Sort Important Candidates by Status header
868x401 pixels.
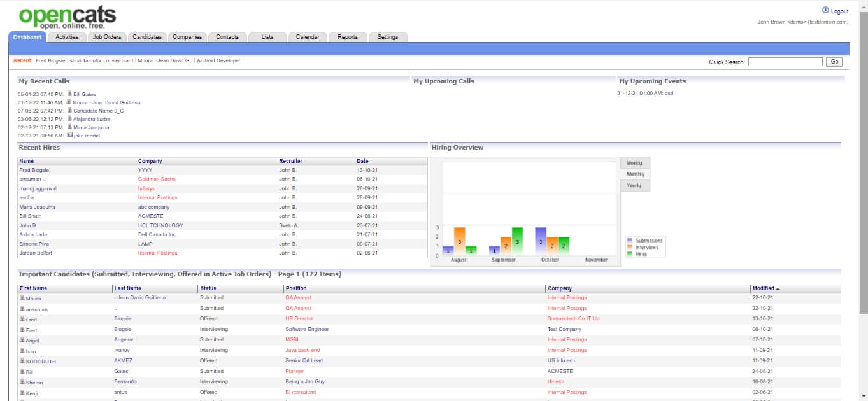(208, 288)
